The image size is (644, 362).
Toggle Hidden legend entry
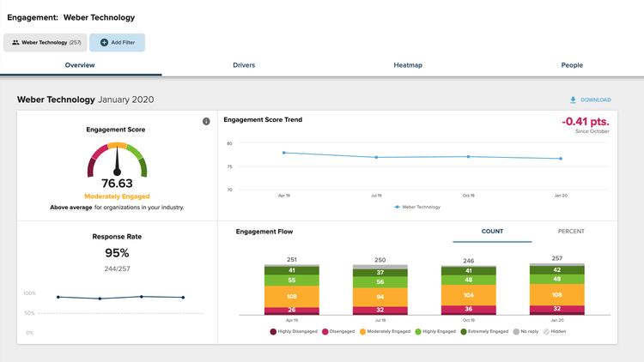click(555, 332)
